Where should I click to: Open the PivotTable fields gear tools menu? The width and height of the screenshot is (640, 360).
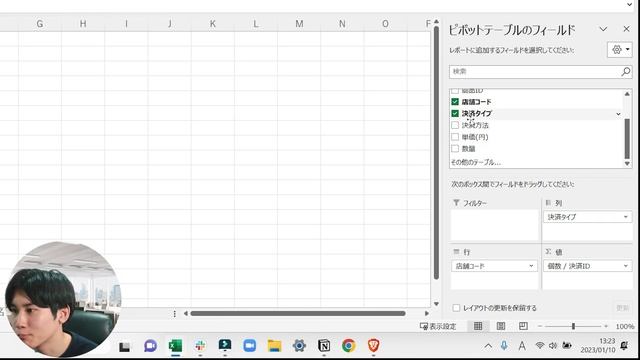pos(620,50)
